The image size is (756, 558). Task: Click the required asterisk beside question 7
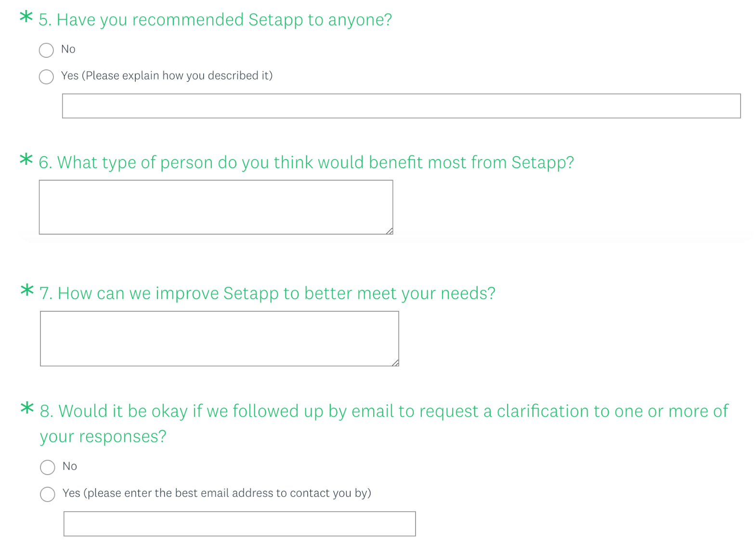tap(27, 291)
